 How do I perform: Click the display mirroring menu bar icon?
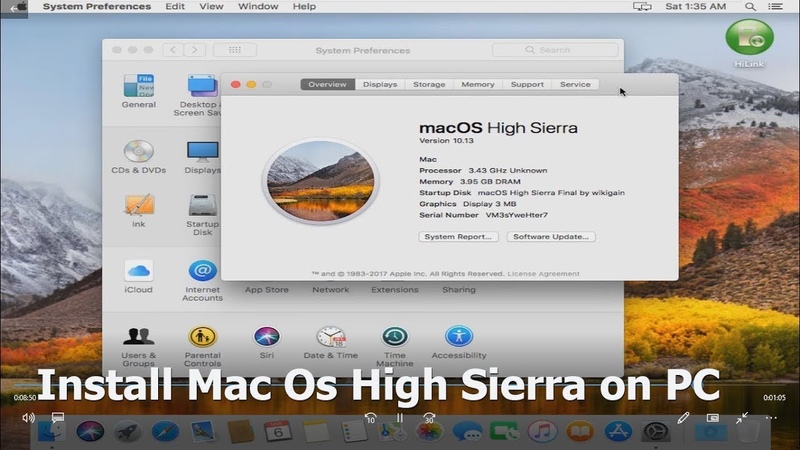(x=642, y=7)
